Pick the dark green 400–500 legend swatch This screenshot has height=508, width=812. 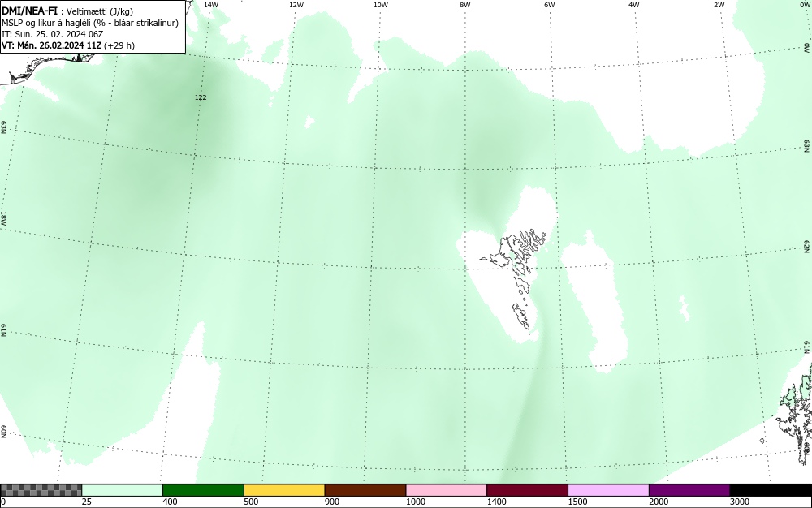click(x=203, y=490)
